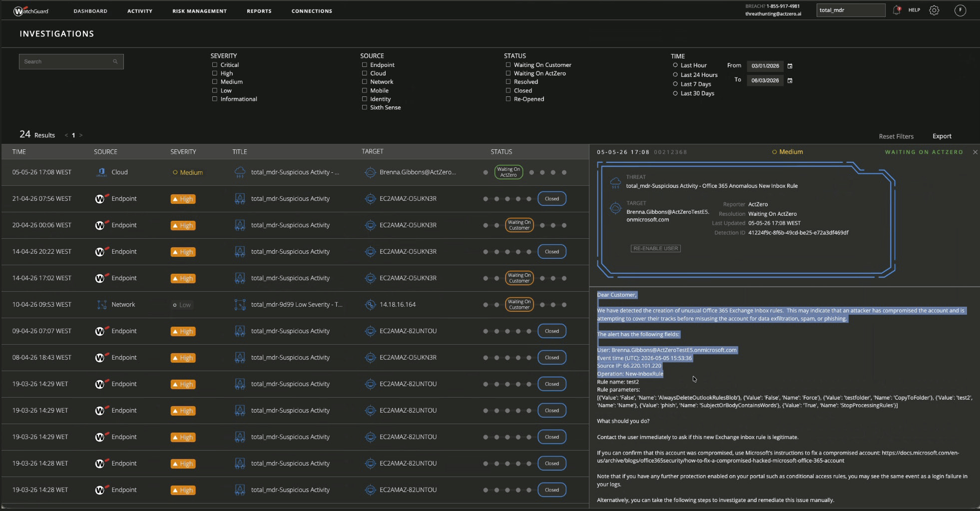Open the Activity menu
The height and width of the screenshot is (511, 980).
click(140, 11)
